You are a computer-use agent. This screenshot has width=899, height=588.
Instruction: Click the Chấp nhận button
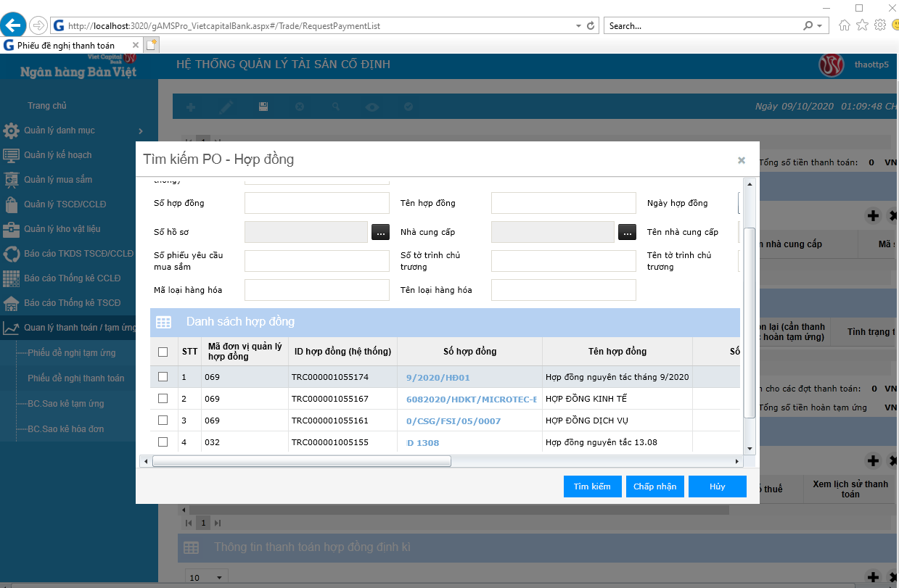pyautogui.click(x=654, y=486)
